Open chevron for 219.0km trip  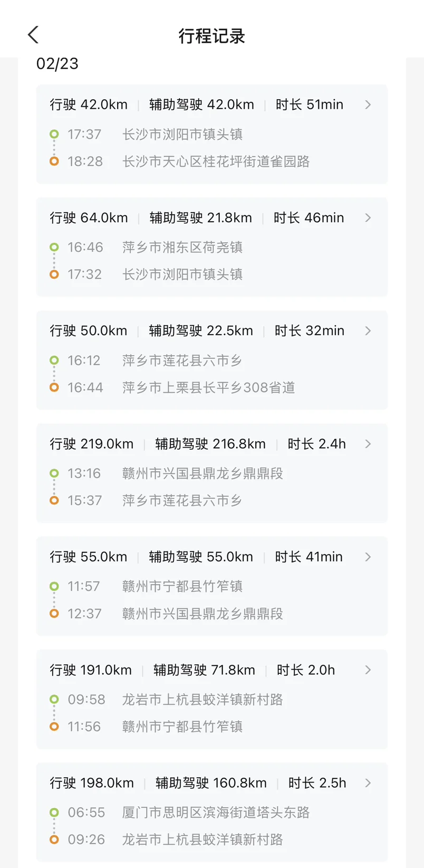368,444
